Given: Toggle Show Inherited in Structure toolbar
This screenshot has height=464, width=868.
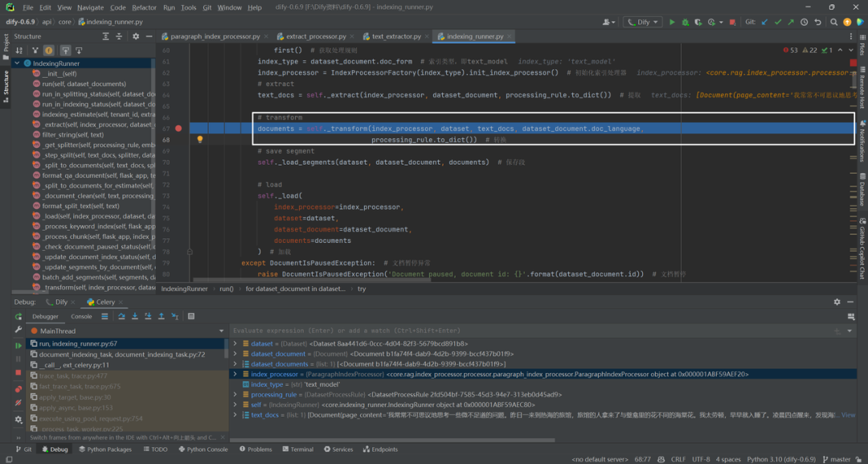Looking at the screenshot, I should (x=35, y=50).
